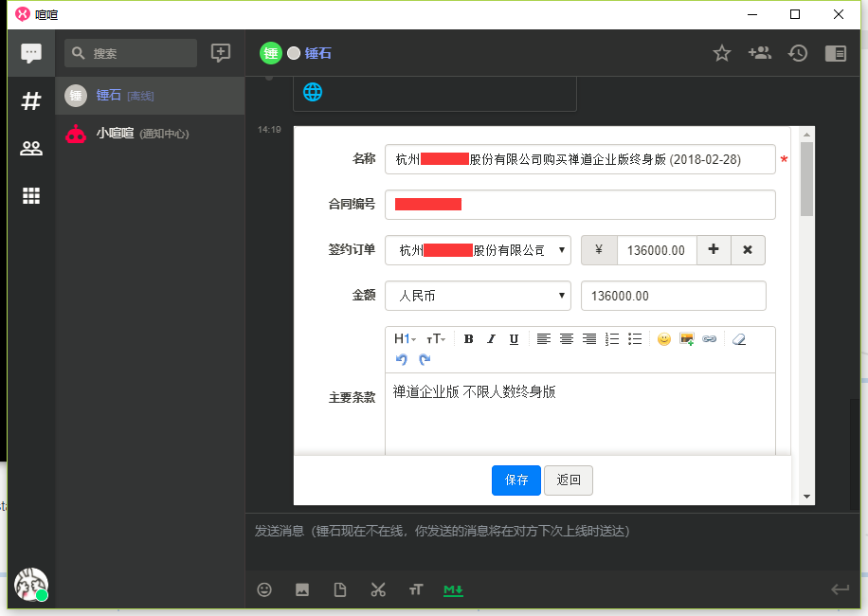Start a new chat with plus bubble icon
The image size is (868, 616).
pyautogui.click(x=221, y=53)
